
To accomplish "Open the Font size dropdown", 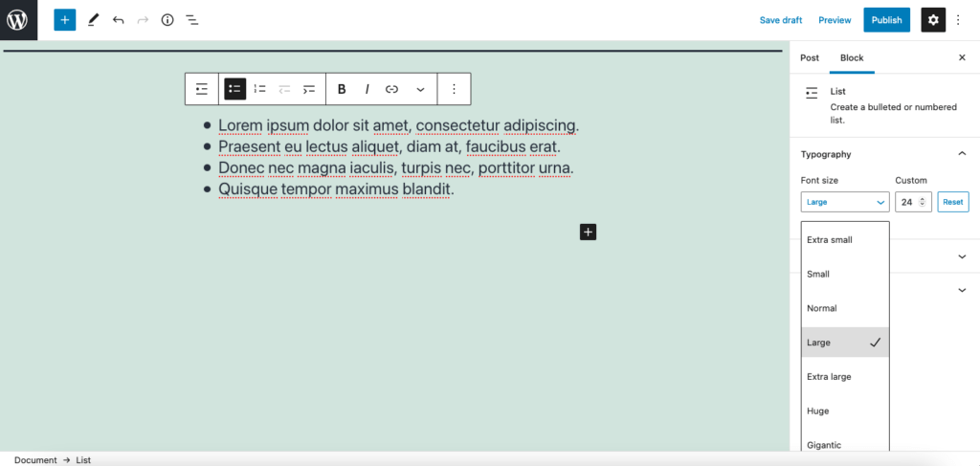I will pos(845,203).
